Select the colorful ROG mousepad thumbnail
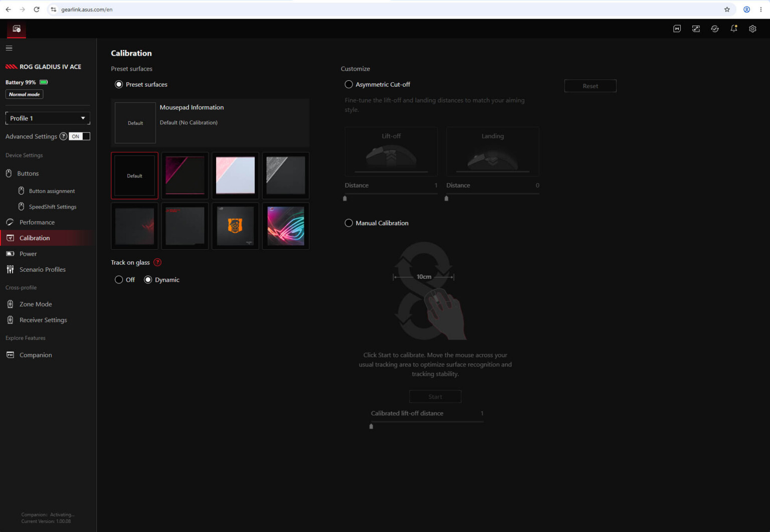This screenshot has height=532, width=770. point(286,226)
